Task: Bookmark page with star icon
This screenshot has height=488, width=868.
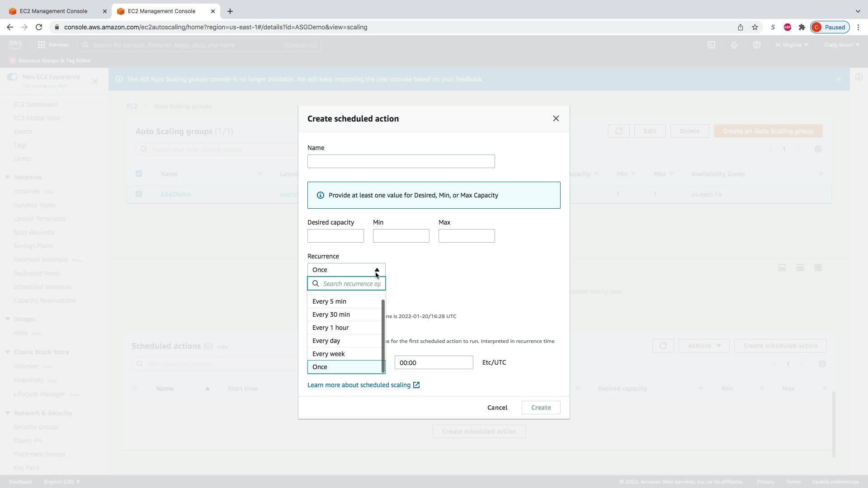Action: point(755,27)
